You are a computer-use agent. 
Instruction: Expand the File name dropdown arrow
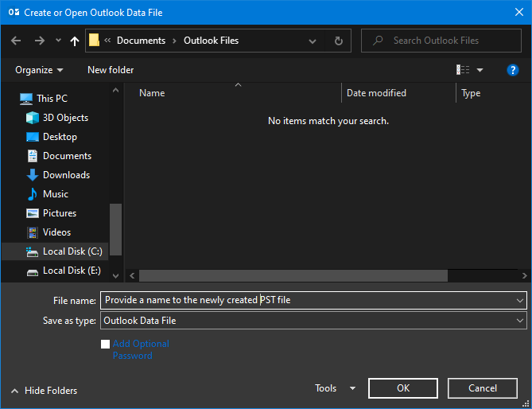tap(520, 301)
